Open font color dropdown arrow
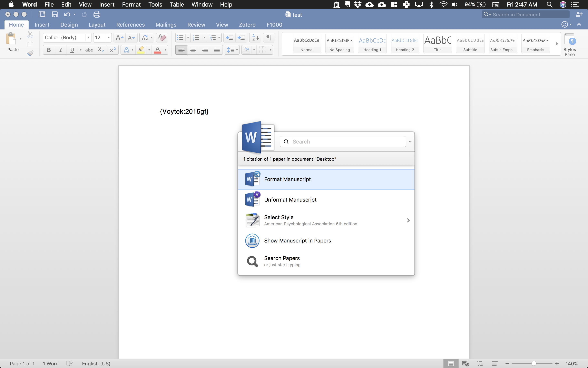Viewport: 588px width, 368px height. [166, 50]
